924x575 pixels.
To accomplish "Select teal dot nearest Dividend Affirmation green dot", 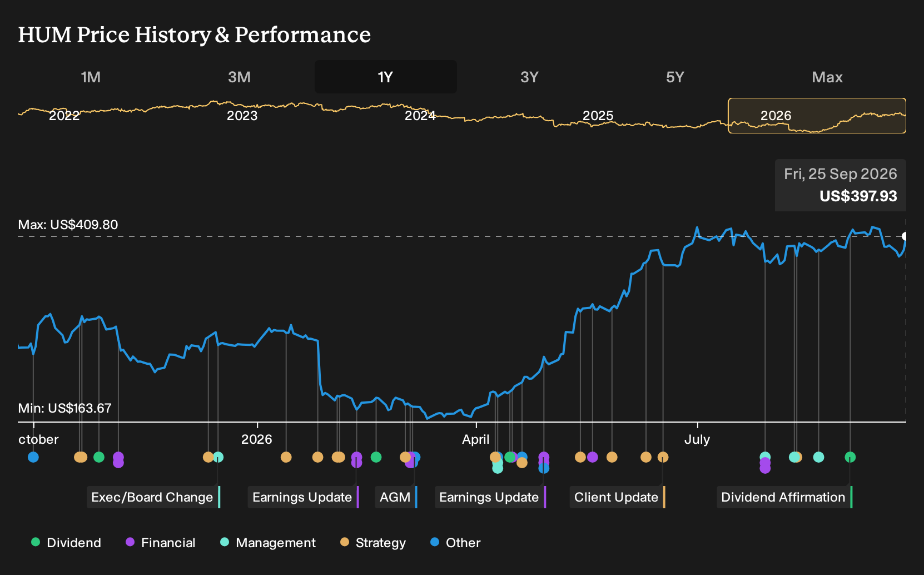I will click(818, 457).
